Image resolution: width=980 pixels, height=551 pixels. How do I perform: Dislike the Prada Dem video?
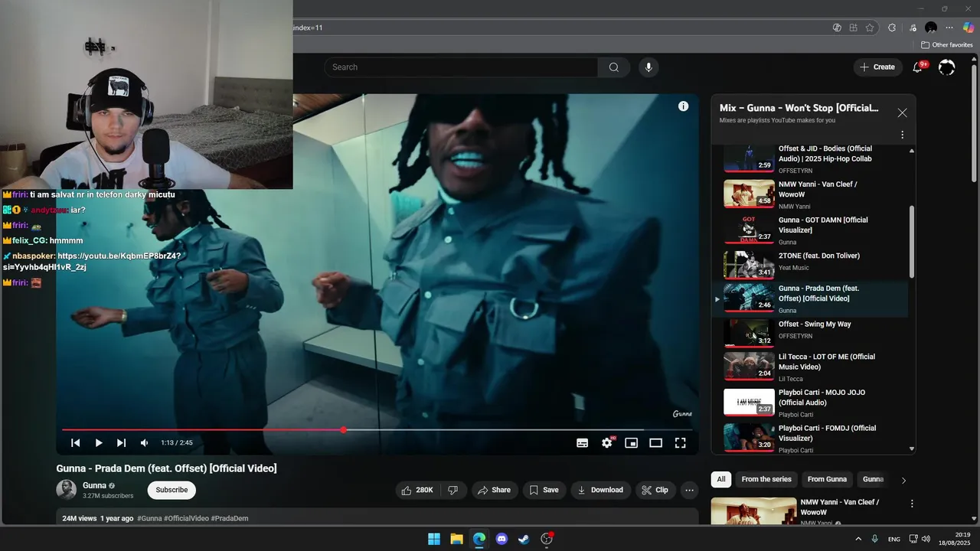coord(453,490)
